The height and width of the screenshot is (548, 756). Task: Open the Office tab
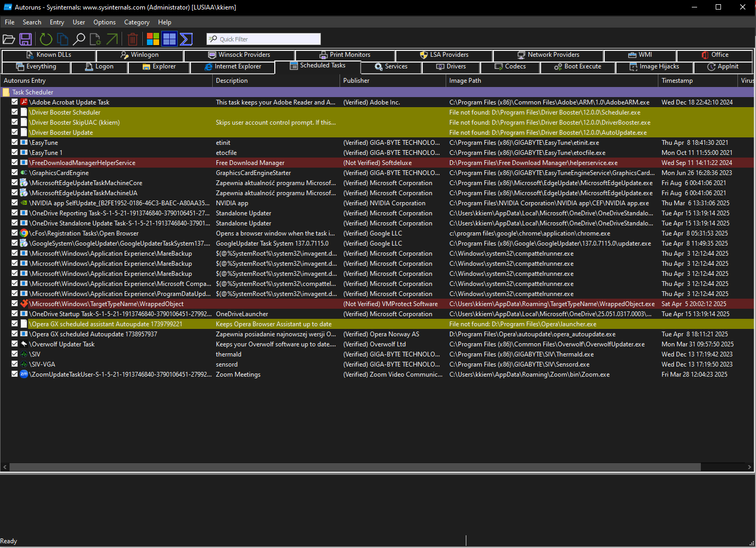[x=715, y=55]
